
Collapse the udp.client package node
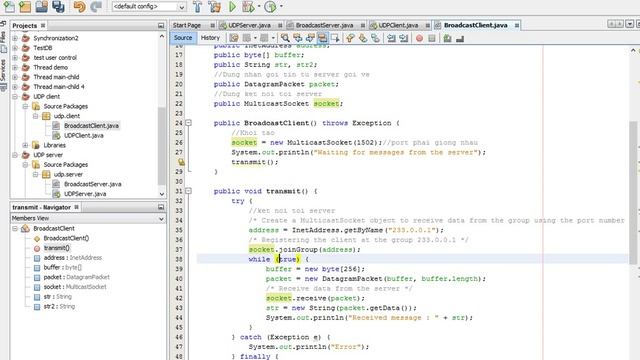[x=36, y=116]
